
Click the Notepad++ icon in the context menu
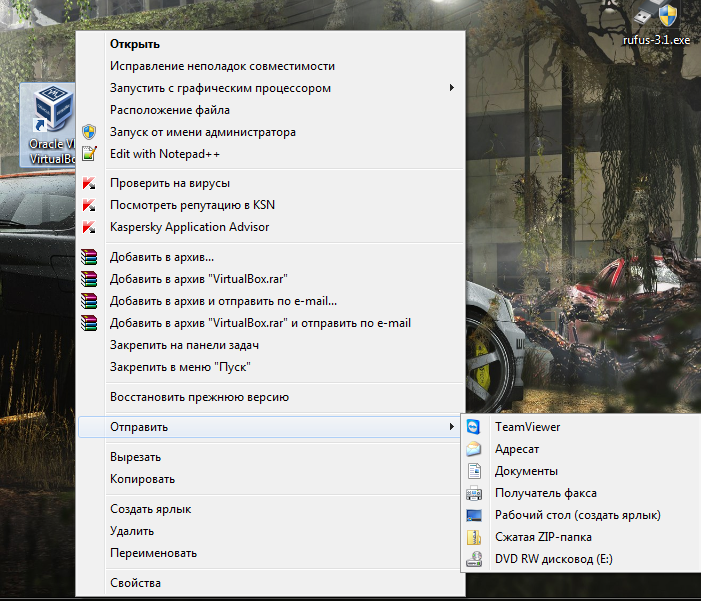tap(89, 154)
